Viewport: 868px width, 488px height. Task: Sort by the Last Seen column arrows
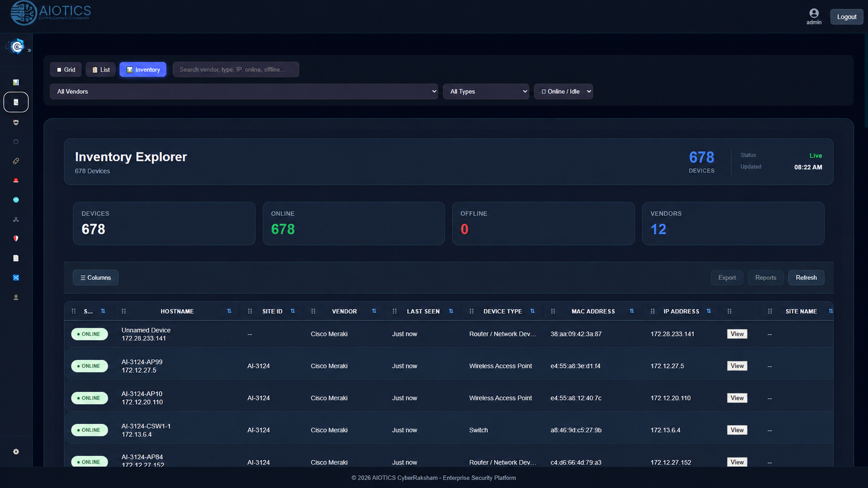(451, 311)
